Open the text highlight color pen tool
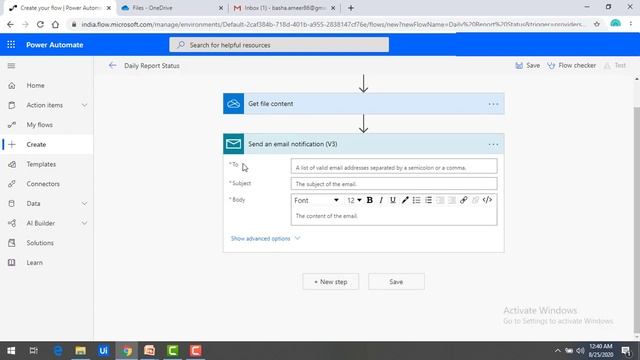 (404, 200)
